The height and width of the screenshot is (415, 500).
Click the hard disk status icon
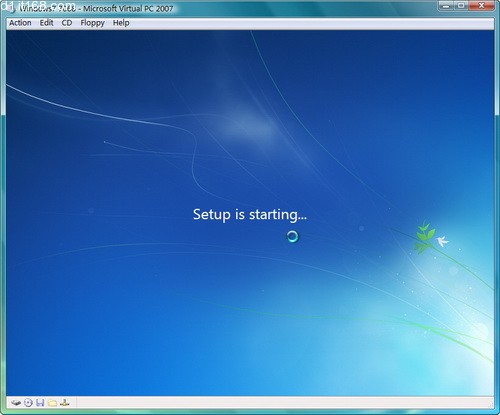[x=16, y=403]
